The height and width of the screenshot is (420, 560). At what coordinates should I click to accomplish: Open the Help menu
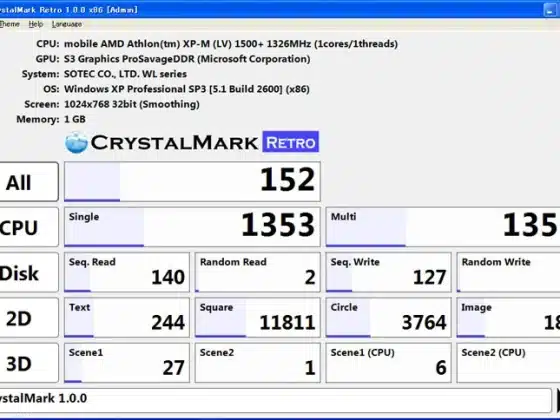click(x=36, y=24)
